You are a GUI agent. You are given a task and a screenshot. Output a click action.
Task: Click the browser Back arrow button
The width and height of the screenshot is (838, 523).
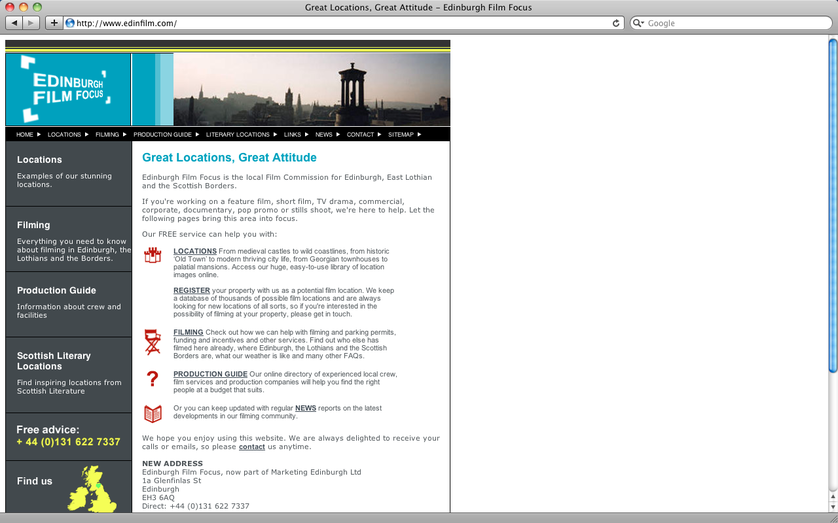click(14, 23)
